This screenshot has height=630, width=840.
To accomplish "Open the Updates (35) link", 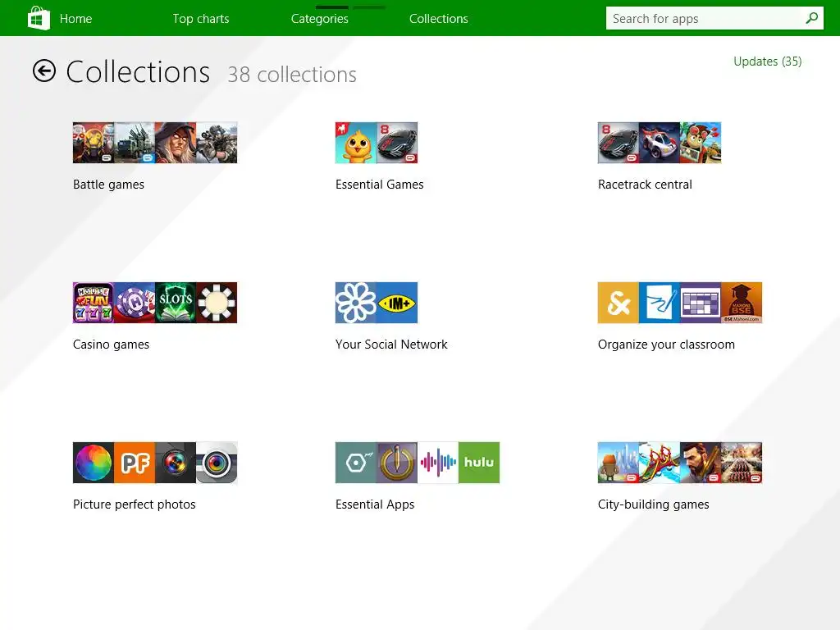I will click(768, 61).
